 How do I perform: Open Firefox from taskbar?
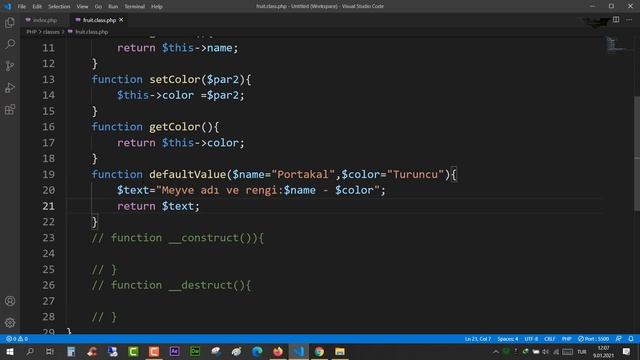point(278,351)
